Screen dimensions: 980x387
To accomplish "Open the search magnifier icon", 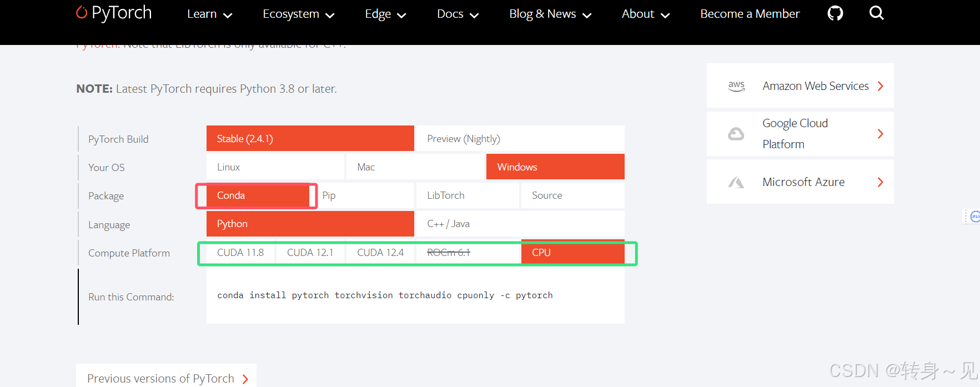I will tap(876, 13).
